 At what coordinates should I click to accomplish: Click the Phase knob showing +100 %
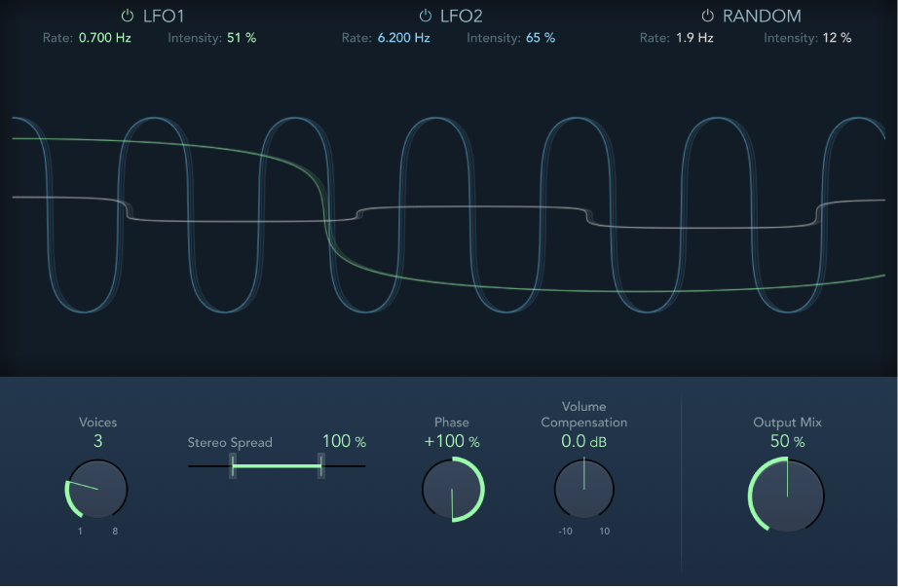(452, 490)
